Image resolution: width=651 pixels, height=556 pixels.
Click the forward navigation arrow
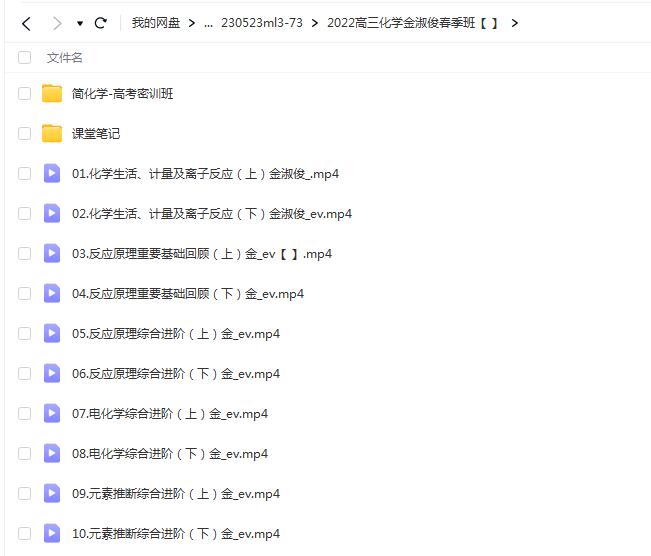click(57, 23)
